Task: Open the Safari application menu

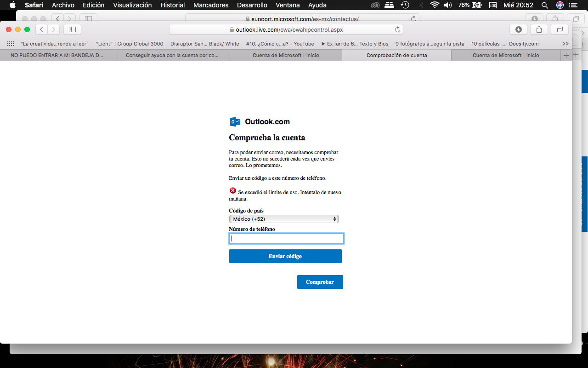Action: tap(34, 5)
